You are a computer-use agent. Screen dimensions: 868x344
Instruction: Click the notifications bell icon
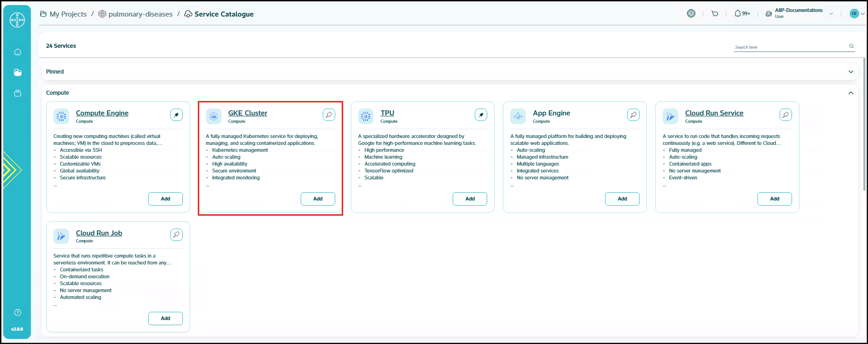[738, 14]
